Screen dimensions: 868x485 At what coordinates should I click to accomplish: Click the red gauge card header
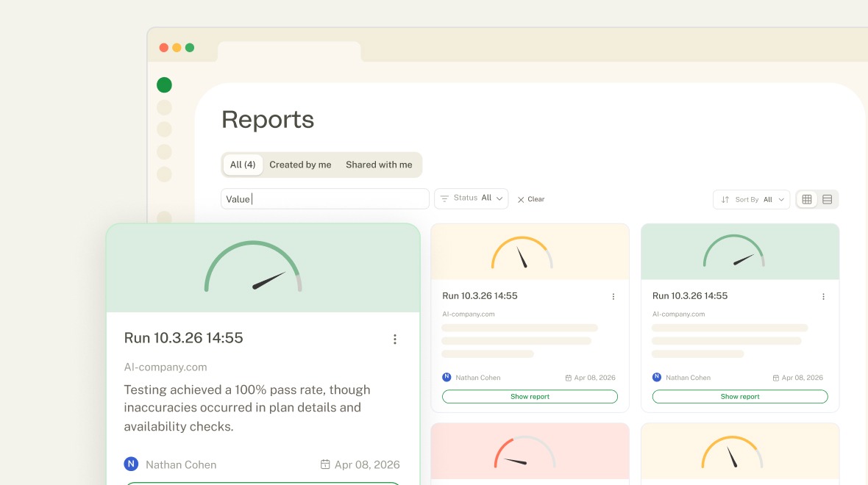(530, 451)
